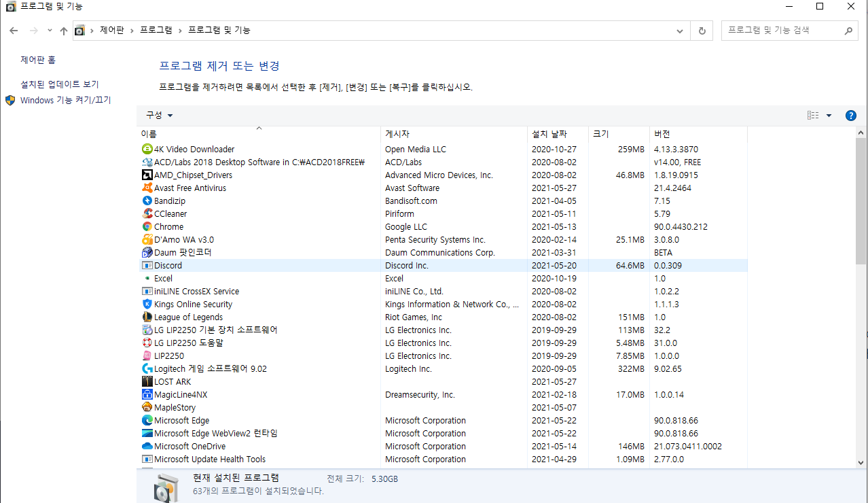The image size is (868, 503).
Task: Open the view options dropdown arrow
Action: [829, 116]
